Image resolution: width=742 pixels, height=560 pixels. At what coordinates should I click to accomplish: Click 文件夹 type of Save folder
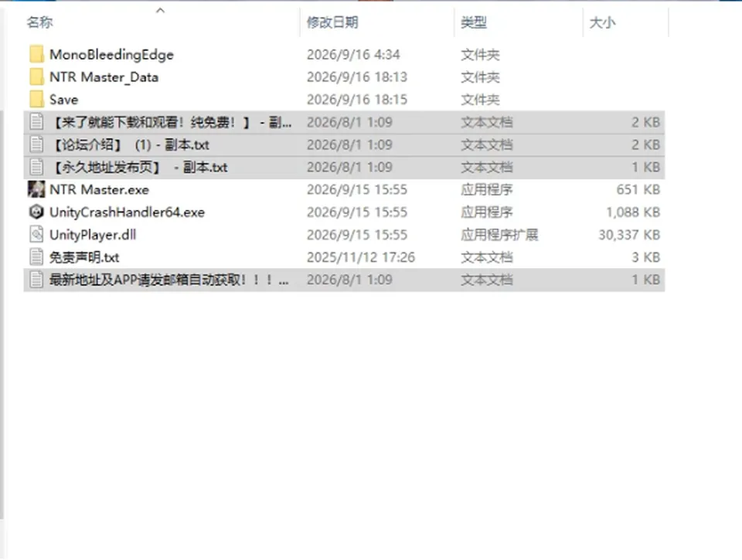(480, 100)
